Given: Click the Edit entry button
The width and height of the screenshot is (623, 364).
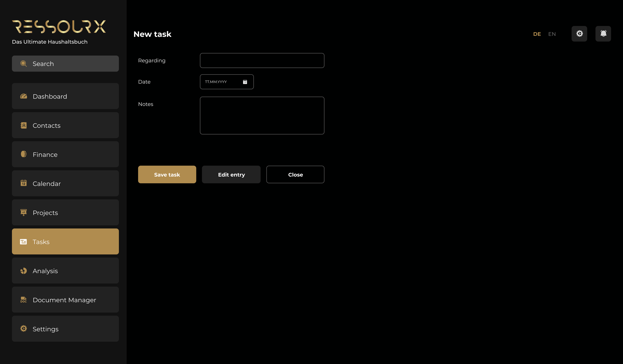Looking at the screenshot, I should coord(231,175).
